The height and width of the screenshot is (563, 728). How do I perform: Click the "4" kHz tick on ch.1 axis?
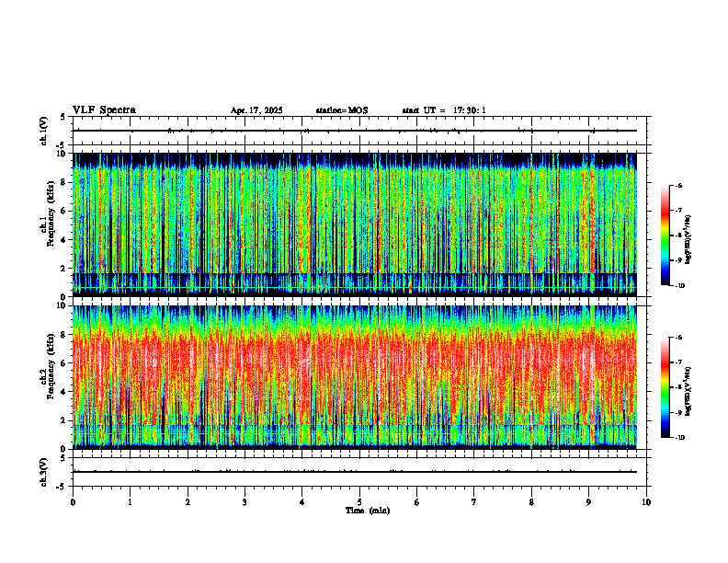(x=64, y=240)
